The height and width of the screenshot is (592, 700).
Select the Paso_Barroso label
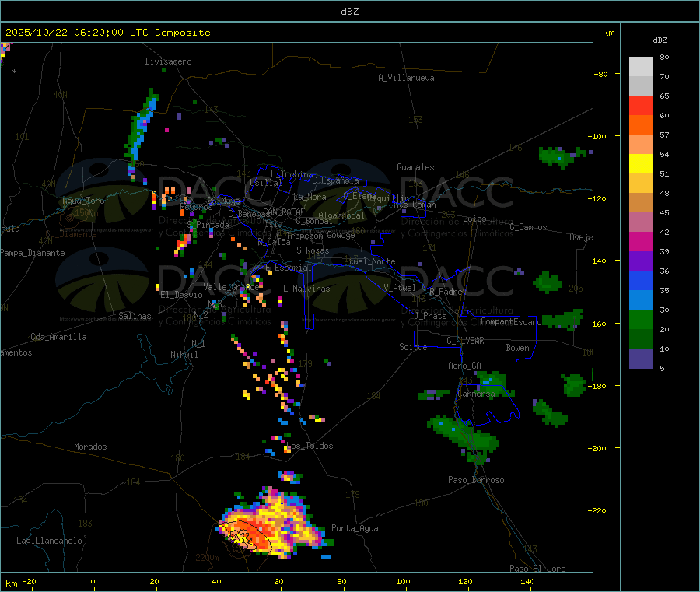pos(476,480)
